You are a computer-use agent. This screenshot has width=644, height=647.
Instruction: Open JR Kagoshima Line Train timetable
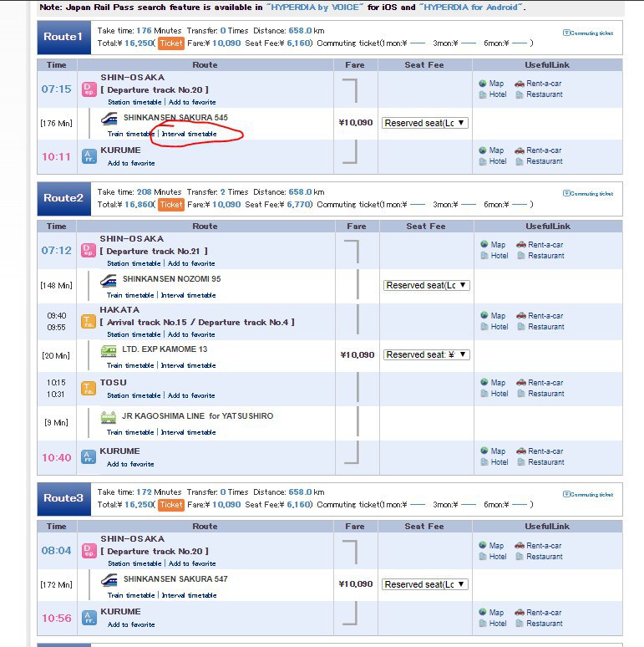[130, 432]
